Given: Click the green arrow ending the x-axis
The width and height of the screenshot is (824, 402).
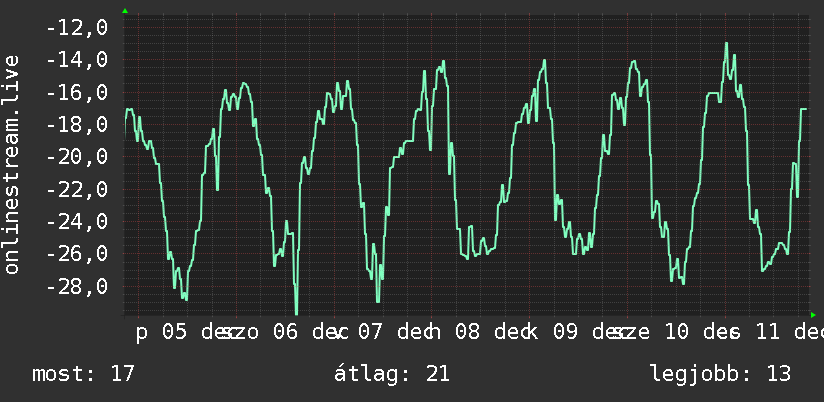Looking at the screenshot, I should pyautogui.click(x=813, y=315).
